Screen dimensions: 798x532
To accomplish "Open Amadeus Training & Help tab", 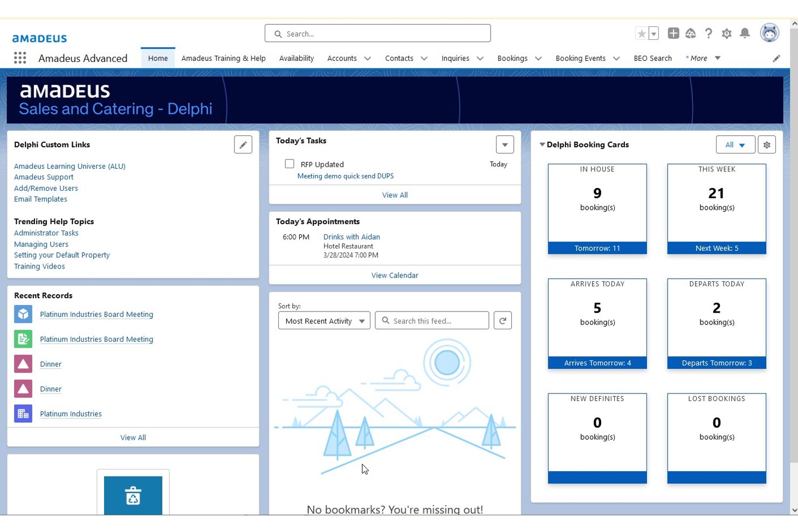I will click(223, 58).
